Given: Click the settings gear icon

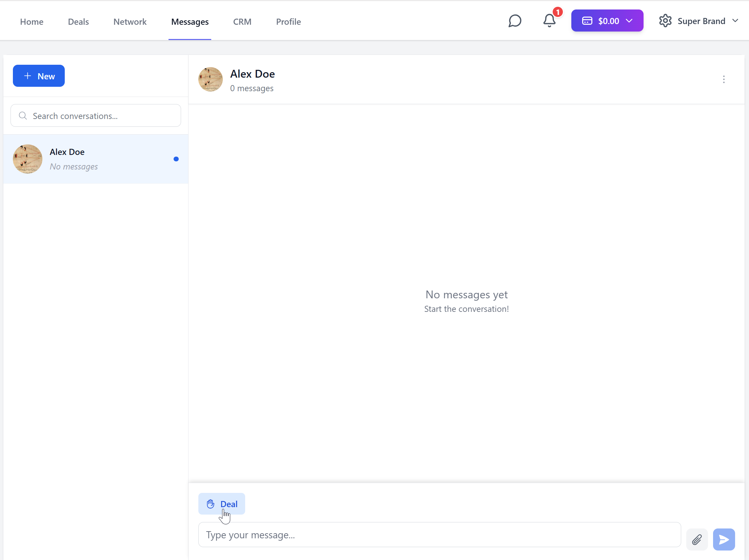Looking at the screenshot, I should 665,21.
